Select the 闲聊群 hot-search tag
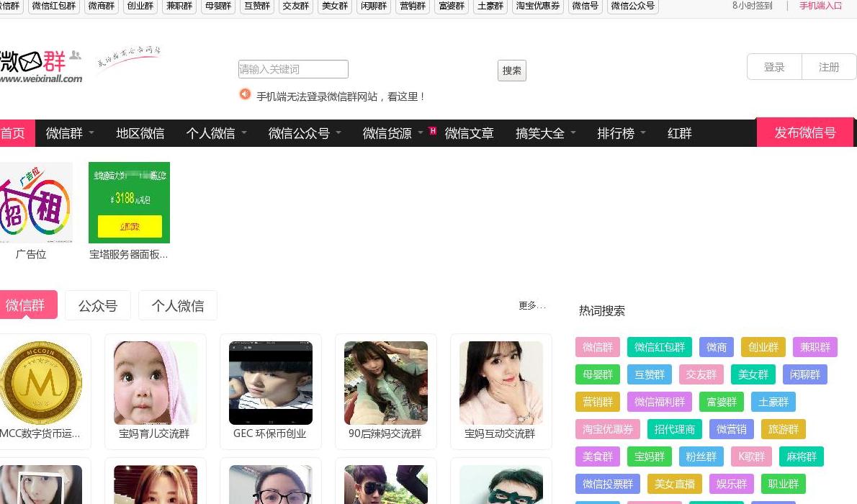857x504 pixels. click(x=805, y=374)
